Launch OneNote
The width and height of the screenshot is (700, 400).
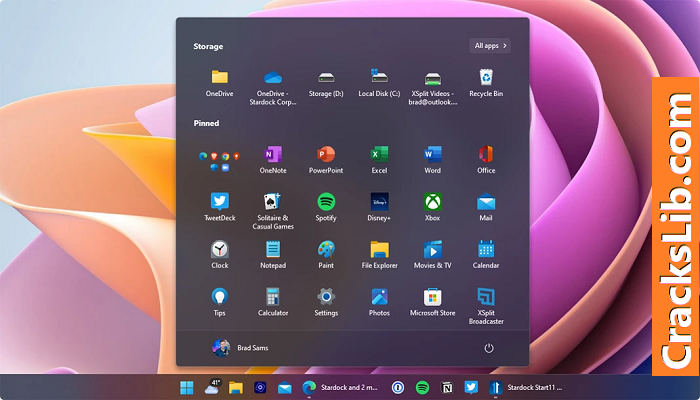(273, 160)
